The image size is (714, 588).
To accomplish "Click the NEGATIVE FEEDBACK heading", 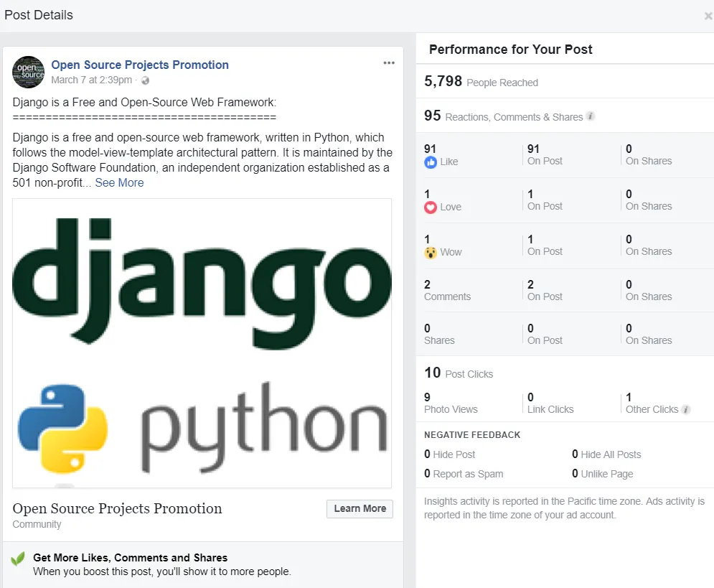I will [471, 435].
